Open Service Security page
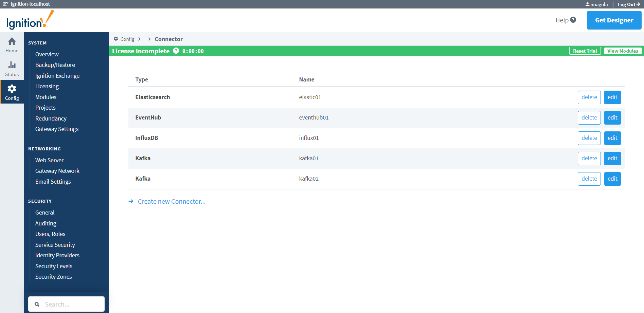 tap(55, 245)
